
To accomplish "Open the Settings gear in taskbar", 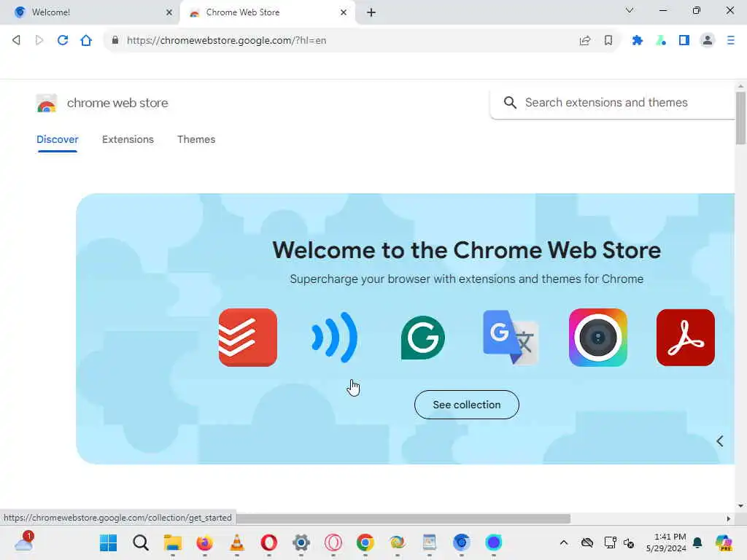I will [301, 542].
